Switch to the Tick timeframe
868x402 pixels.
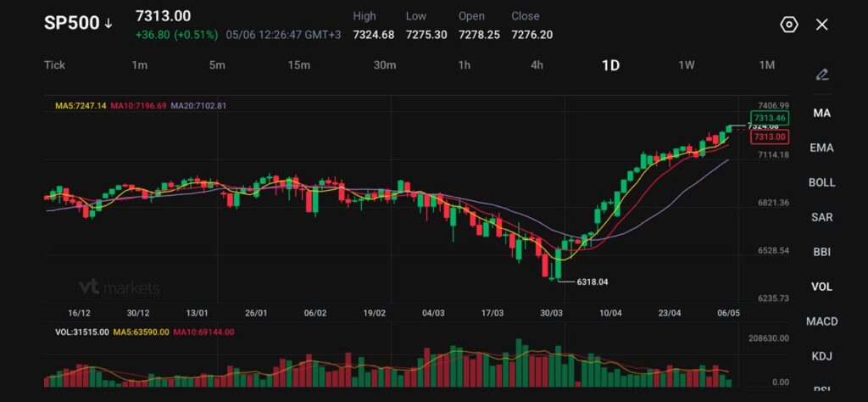(54, 65)
